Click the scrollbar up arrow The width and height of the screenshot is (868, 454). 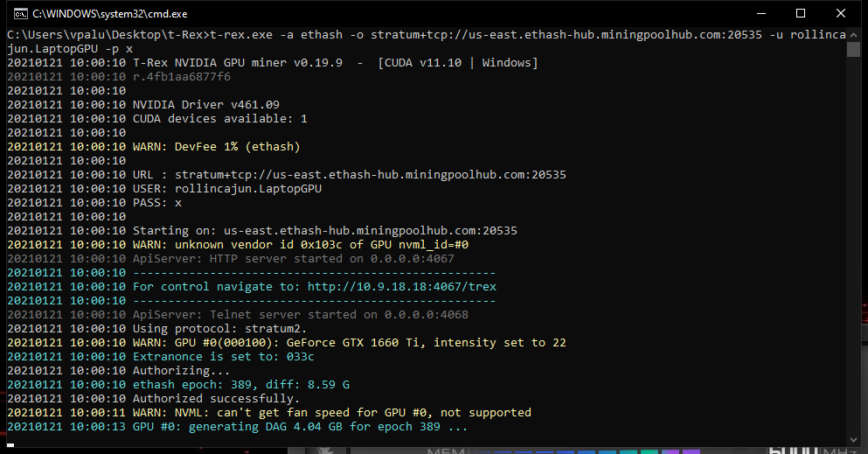853,33
